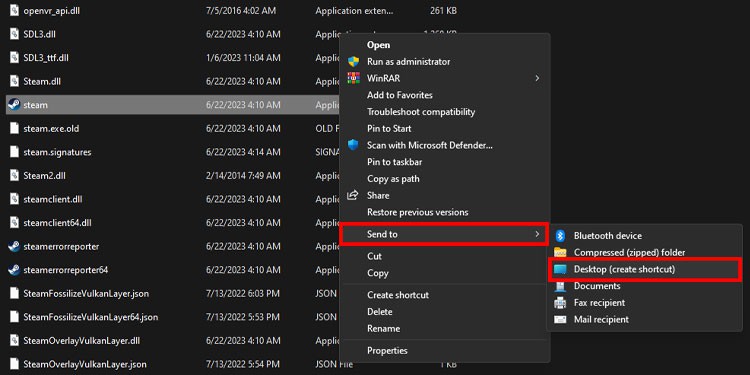The width and height of the screenshot is (750, 375).
Task: Click the Share arrow icon
Action: point(353,195)
